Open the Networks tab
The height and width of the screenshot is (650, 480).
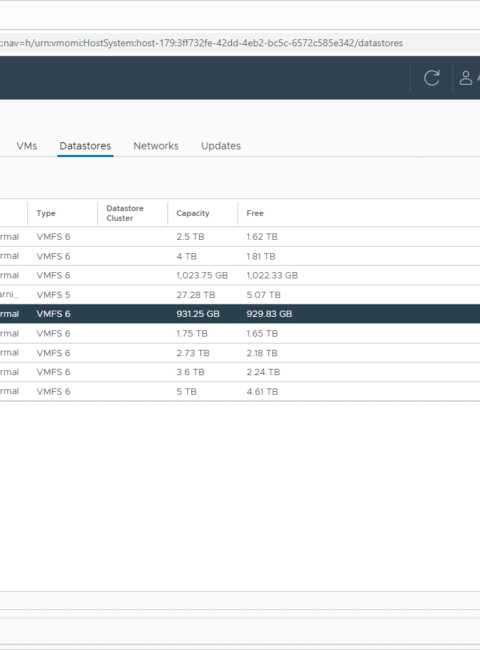tap(156, 146)
